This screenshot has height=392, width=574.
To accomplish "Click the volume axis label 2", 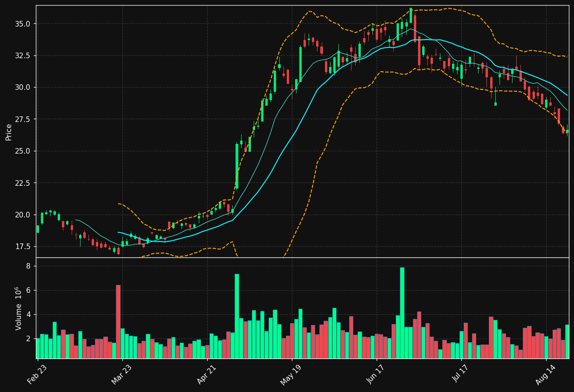I will 28,339.
